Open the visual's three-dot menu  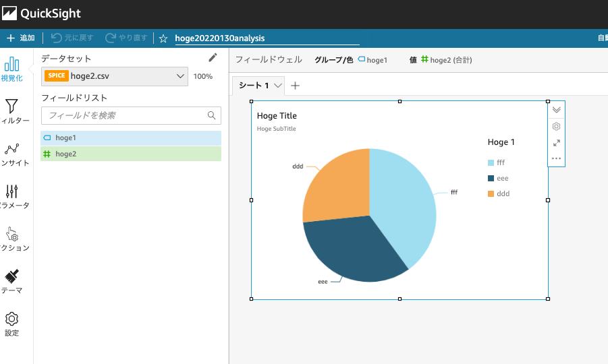[x=556, y=159]
